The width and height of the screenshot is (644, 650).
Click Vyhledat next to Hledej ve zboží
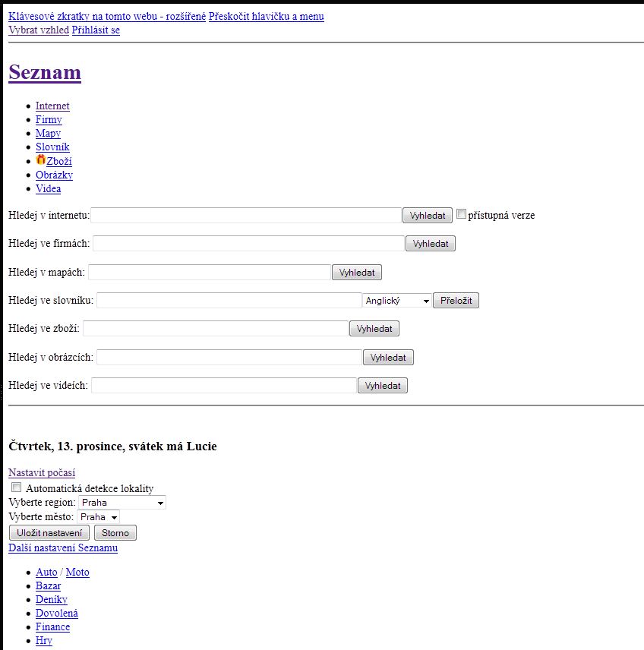tap(374, 328)
